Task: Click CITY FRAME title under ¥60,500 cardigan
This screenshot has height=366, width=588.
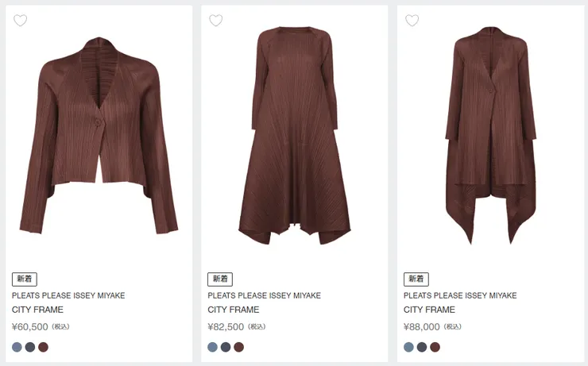Action: 37,310
